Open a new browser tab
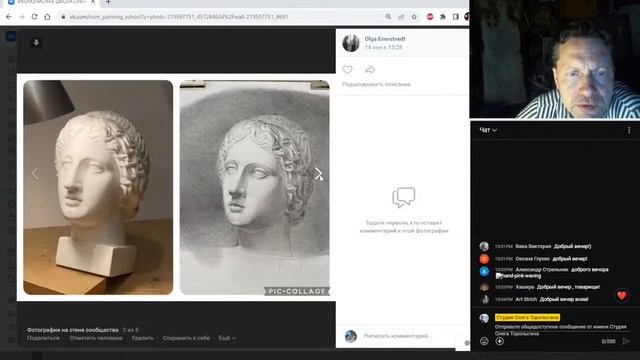The width and height of the screenshot is (640, 360). coord(108,2)
